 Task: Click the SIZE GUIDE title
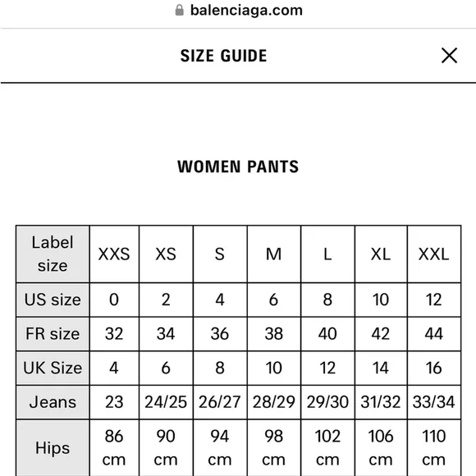pyautogui.click(x=224, y=56)
